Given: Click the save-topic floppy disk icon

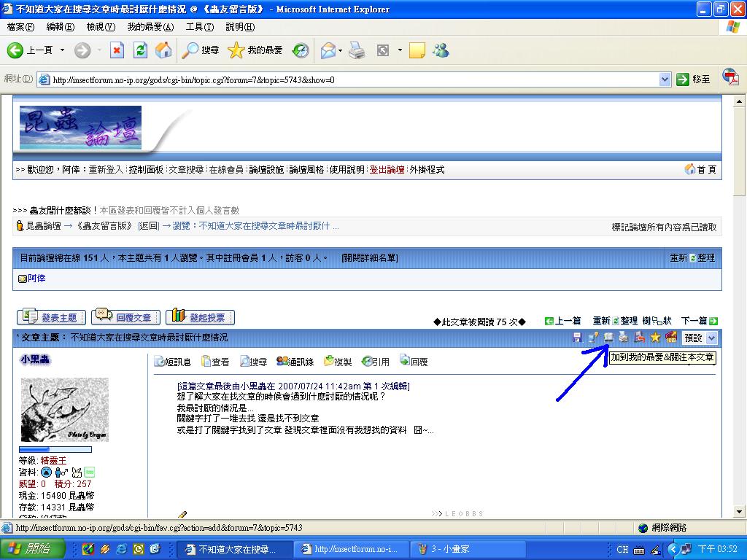Looking at the screenshot, I should click(577, 338).
